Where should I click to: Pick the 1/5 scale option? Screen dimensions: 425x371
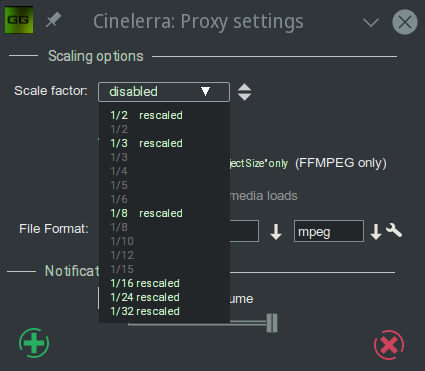pyautogui.click(x=119, y=185)
